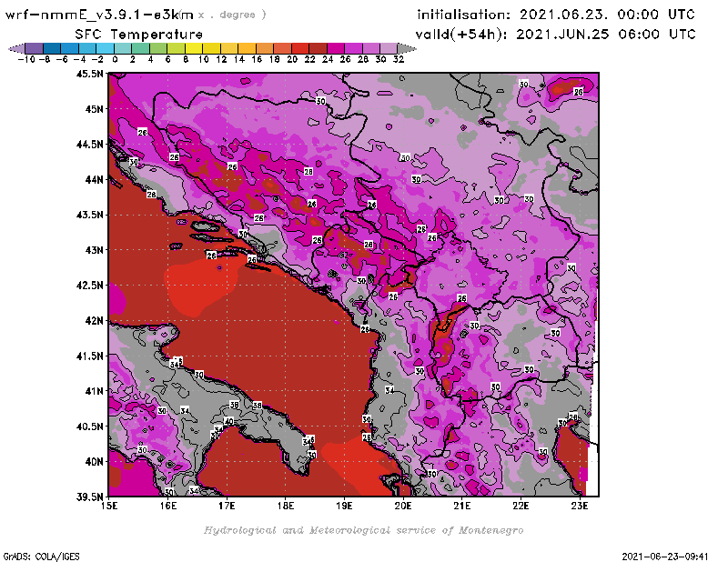Viewport: 728px width, 562px height.
Task: Click the '42N' latitude axis label
Action: [95, 321]
